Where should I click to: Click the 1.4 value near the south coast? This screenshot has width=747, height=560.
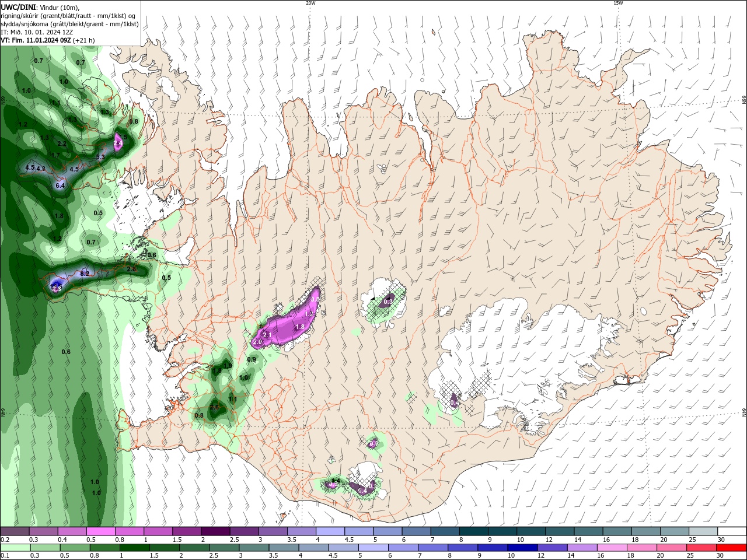click(x=335, y=481)
